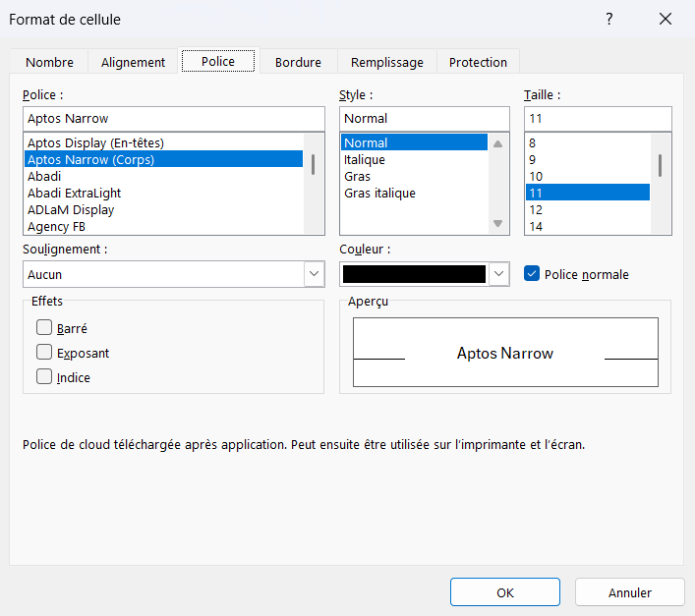
Task: Choose the Abadi font
Action: click(x=163, y=176)
